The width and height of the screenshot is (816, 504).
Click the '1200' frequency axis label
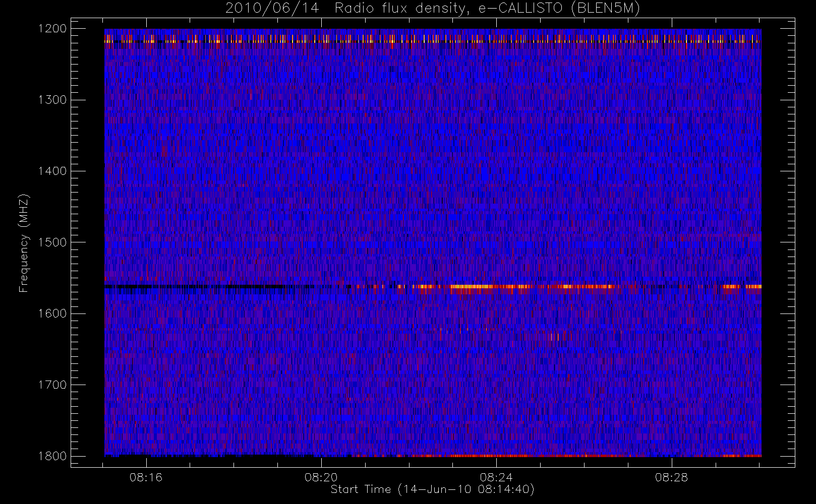52,29
